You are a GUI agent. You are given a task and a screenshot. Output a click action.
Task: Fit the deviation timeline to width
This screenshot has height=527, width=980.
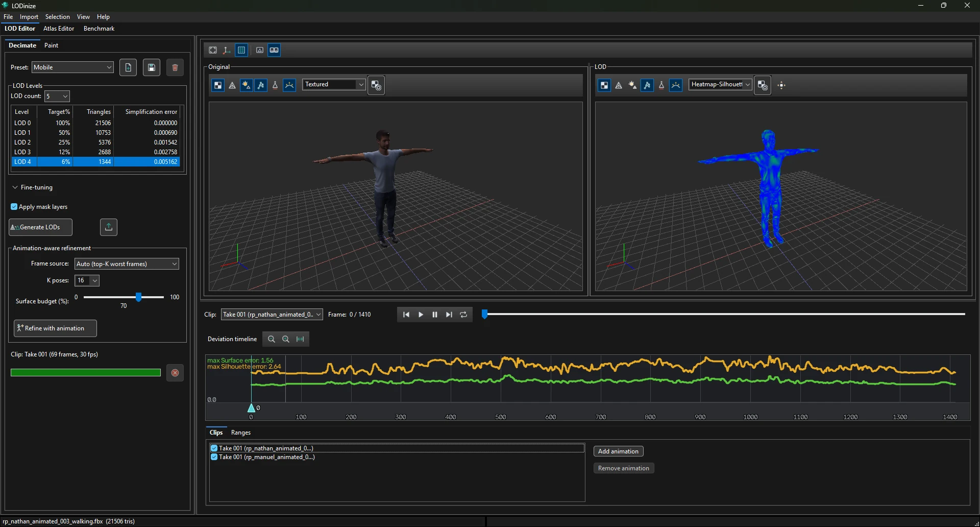click(300, 339)
